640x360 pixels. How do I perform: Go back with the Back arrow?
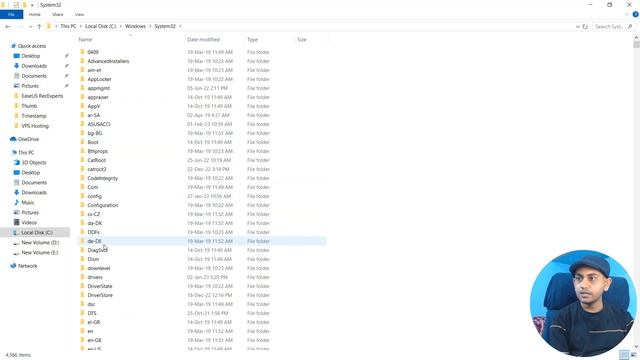click(8, 27)
